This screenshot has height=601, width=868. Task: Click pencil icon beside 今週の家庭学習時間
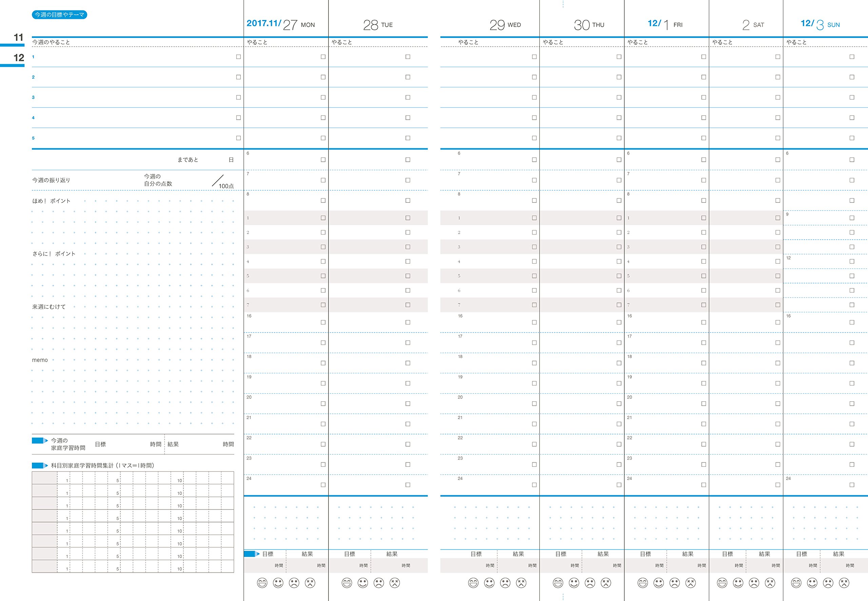click(40, 441)
